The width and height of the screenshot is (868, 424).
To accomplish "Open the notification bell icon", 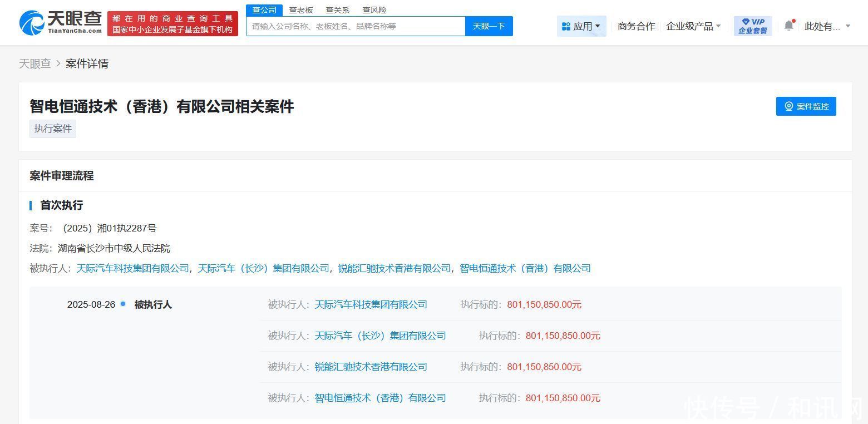I will pyautogui.click(x=788, y=26).
